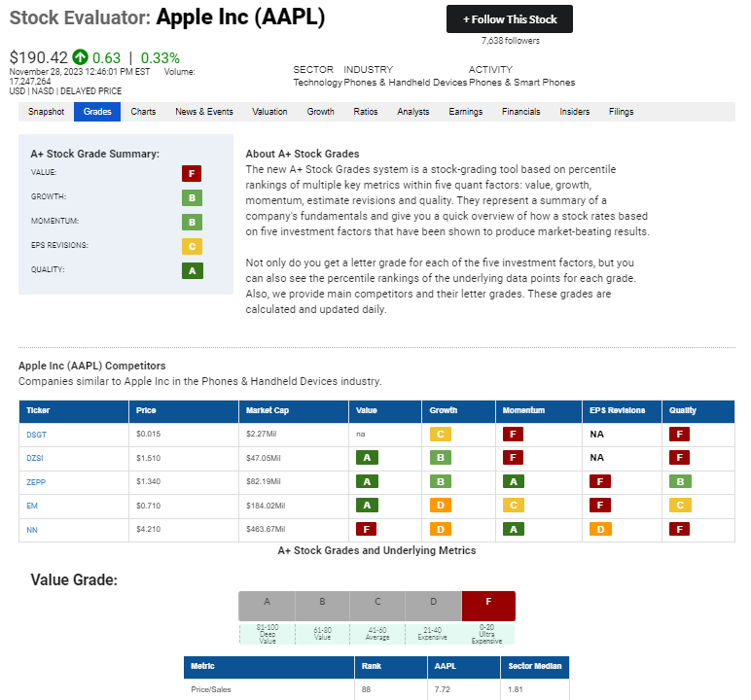Image resolution: width=751 pixels, height=700 pixels.
Task: Click the Quality A grade badge in summary
Action: [x=192, y=271]
